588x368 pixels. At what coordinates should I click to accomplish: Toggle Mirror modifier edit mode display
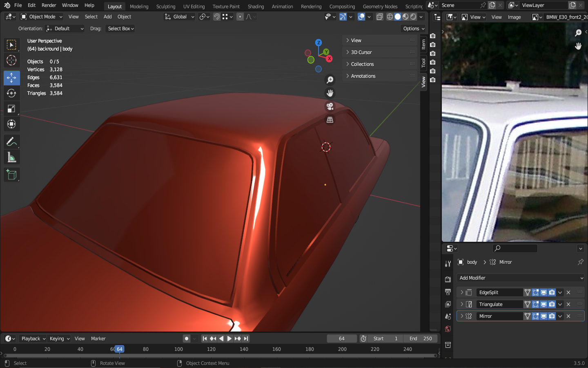(x=536, y=316)
